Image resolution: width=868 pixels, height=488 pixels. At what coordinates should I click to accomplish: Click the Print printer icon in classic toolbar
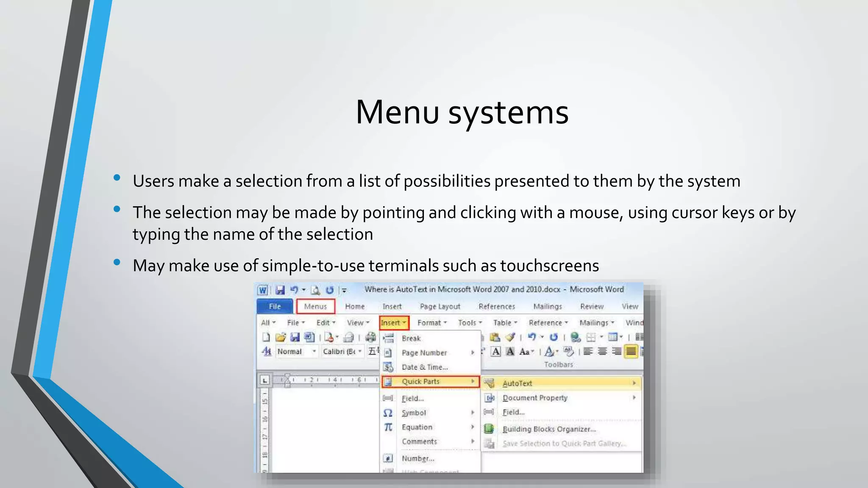370,337
